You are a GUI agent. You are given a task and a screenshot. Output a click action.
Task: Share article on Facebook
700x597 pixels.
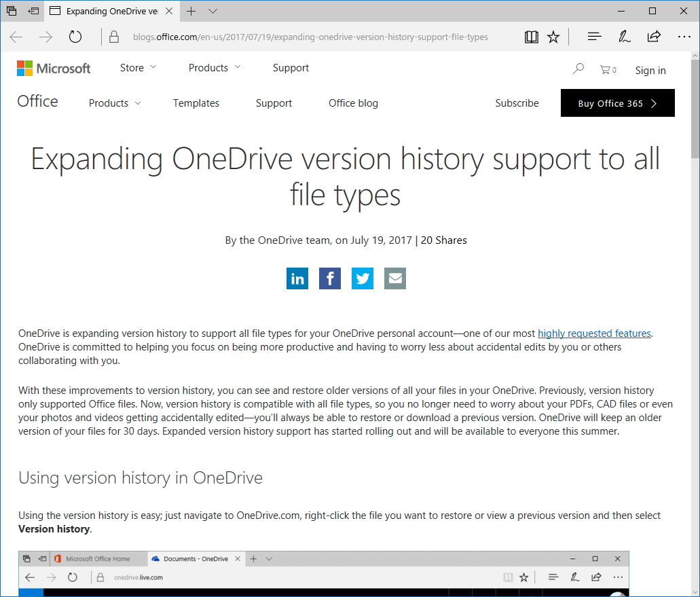[x=330, y=278]
